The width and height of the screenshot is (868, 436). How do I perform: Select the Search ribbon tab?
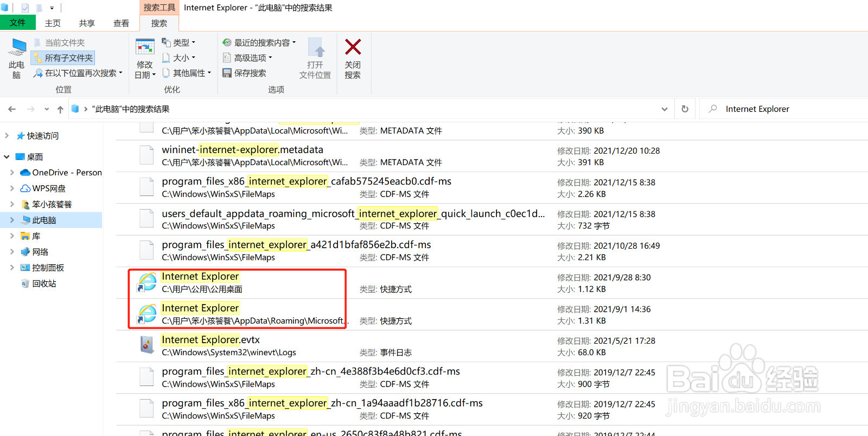click(x=159, y=23)
